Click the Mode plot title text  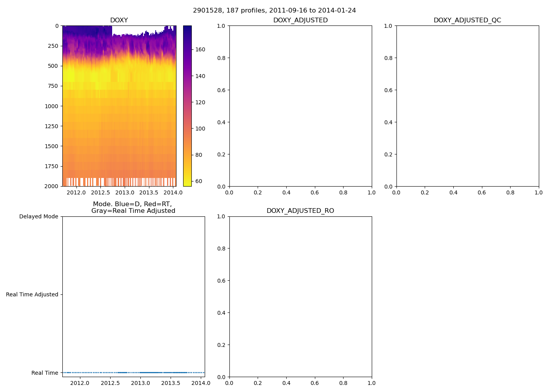133,207
